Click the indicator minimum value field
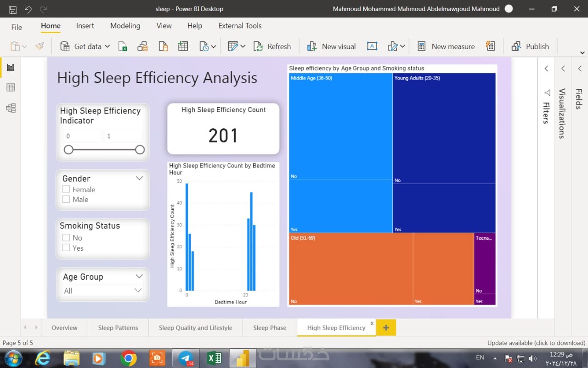Image resolution: width=588 pixels, height=368 pixels. 82,136
